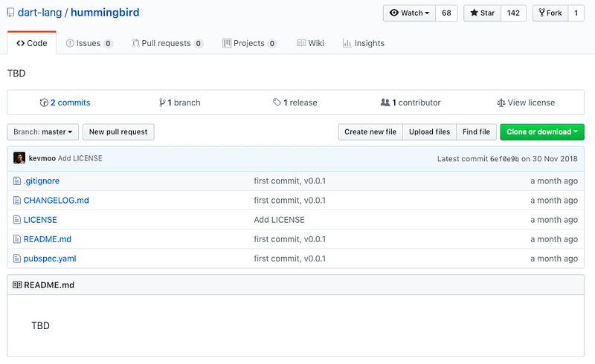Click the star icon on Star button
The image size is (595, 364).
(x=474, y=13)
